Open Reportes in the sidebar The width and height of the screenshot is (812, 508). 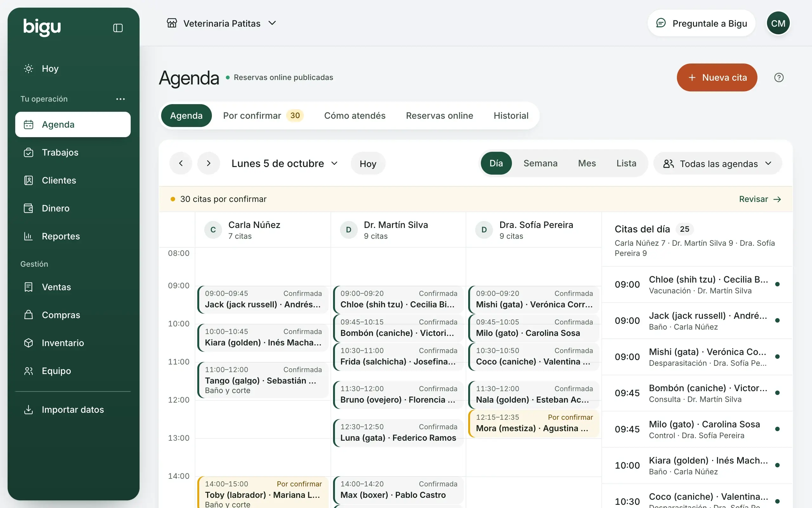[x=73, y=236]
